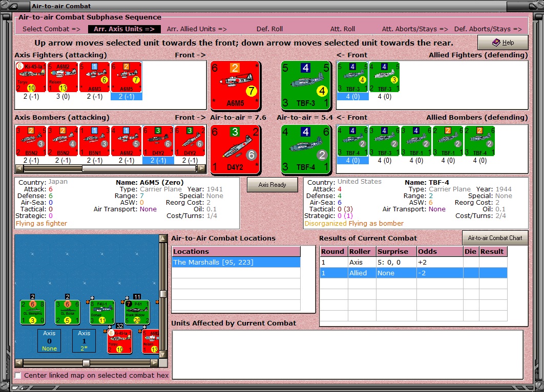Click the Def. Aborts/Stays => subphase label
This screenshot has width=544, height=392.
pos(488,29)
